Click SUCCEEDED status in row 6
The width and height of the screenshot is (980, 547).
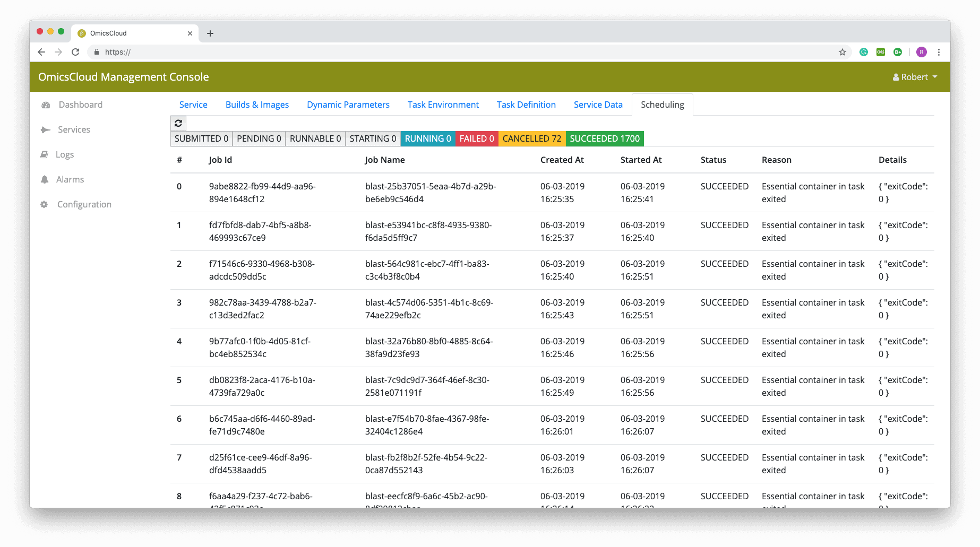[x=725, y=419]
